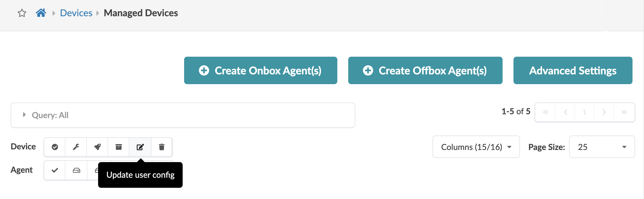Click the first Agent drive icon
This screenshot has height=199, width=644.
[76, 170]
